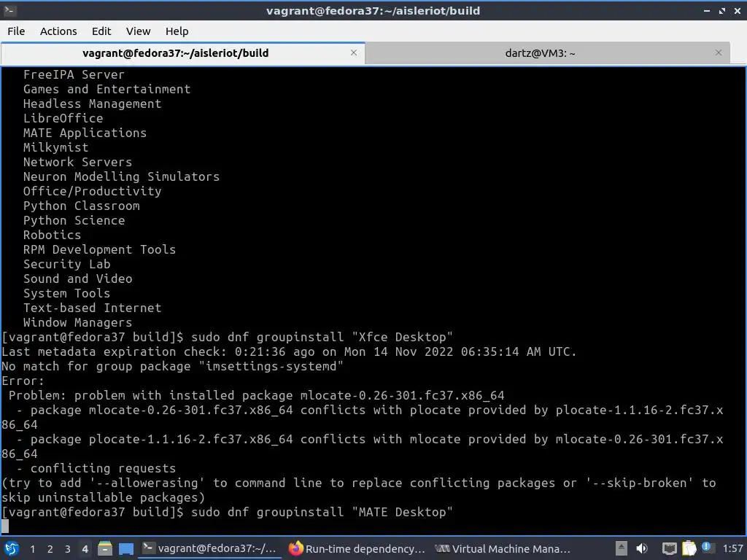
Task: Click the terminal cursor block on the last line
Action: click(x=5, y=526)
